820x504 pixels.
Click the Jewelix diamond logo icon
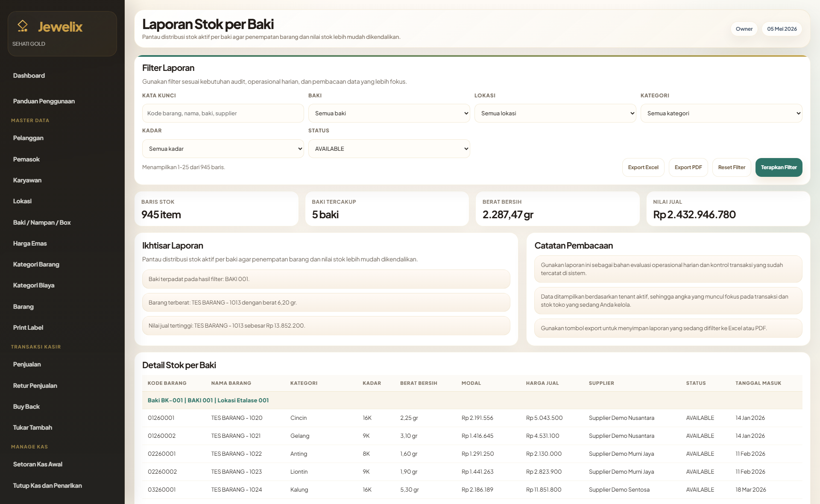coord(23,26)
